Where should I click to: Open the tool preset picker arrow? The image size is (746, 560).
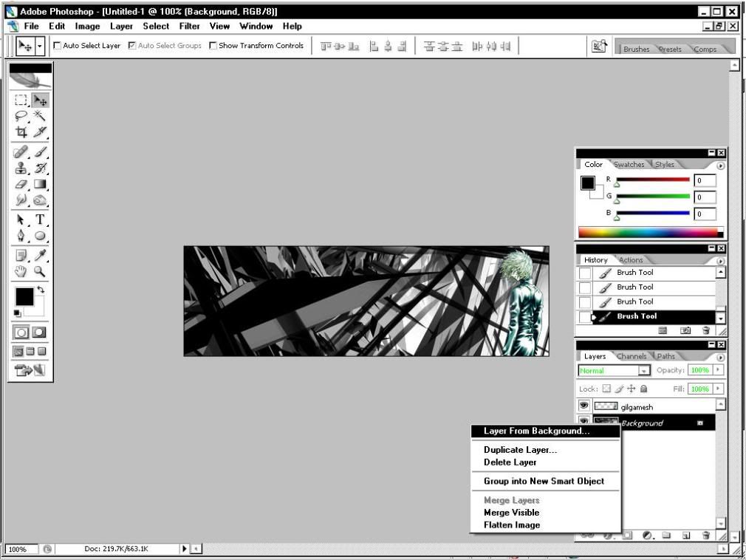[39, 46]
